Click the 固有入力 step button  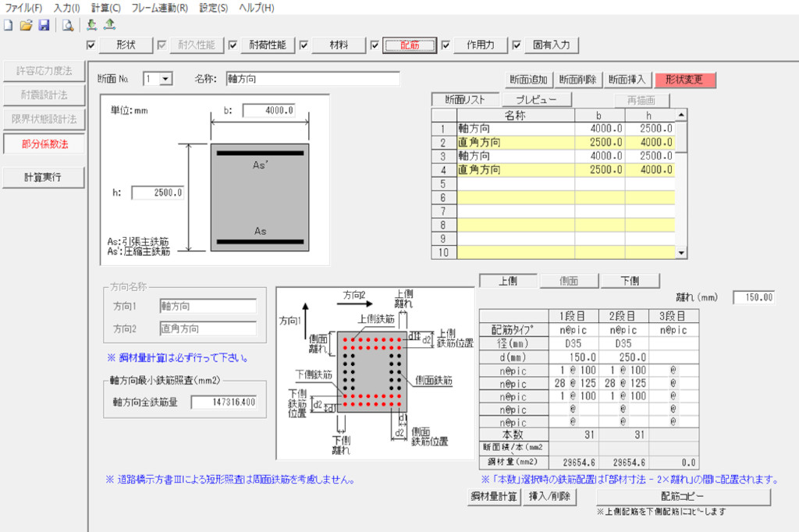(552, 45)
